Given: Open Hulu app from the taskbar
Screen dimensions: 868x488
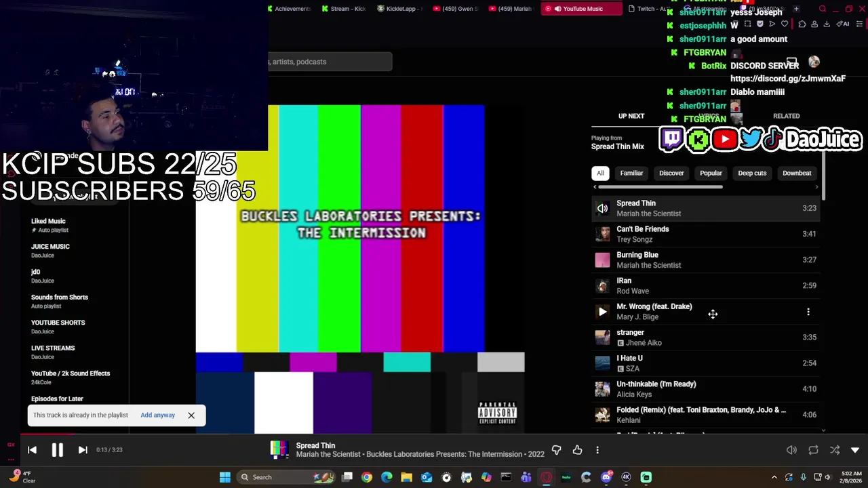Looking at the screenshot, I should 566,477.
